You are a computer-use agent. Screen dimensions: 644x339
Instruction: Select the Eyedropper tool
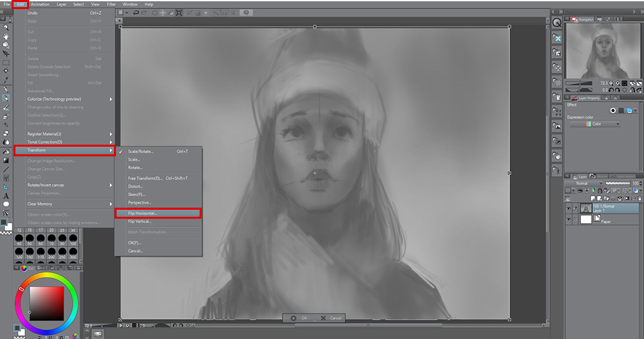click(6, 80)
